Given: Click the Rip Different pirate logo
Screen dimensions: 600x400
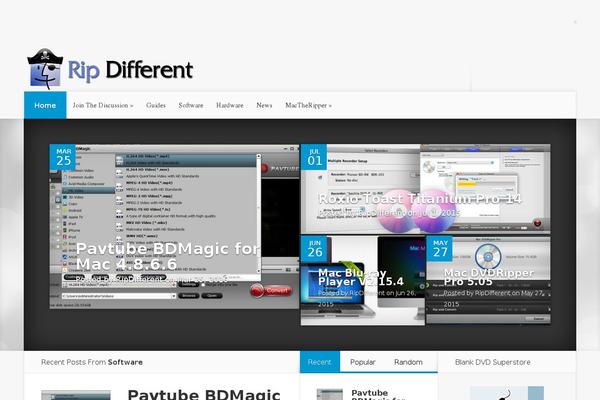Looking at the screenshot, I should [45, 69].
